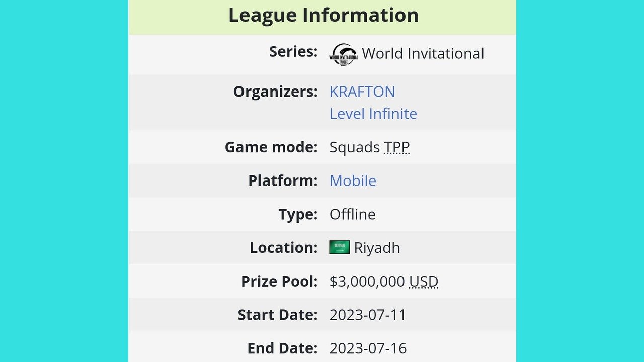Click the $3,000,000 prize pool value
This screenshot has height=362, width=644.
367,281
